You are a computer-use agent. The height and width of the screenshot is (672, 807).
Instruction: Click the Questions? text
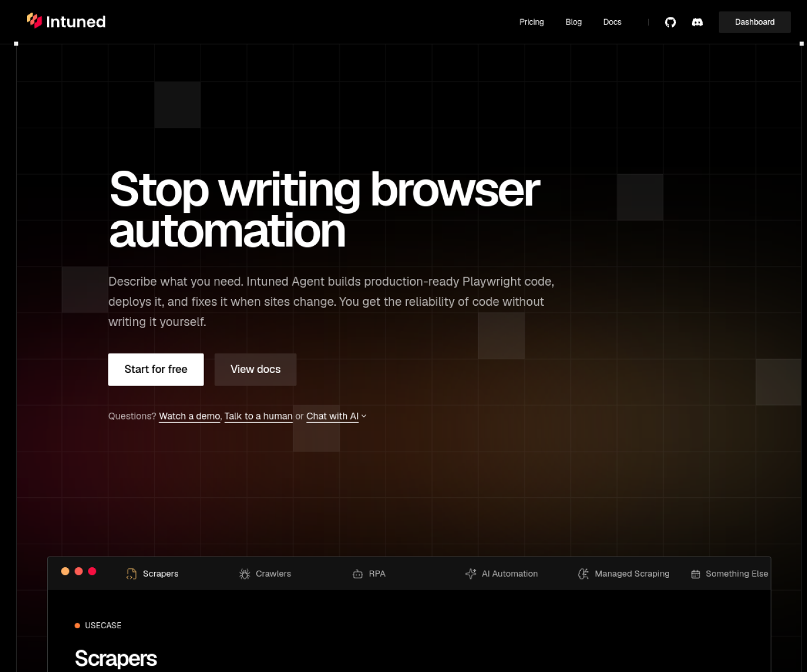pos(132,416)
